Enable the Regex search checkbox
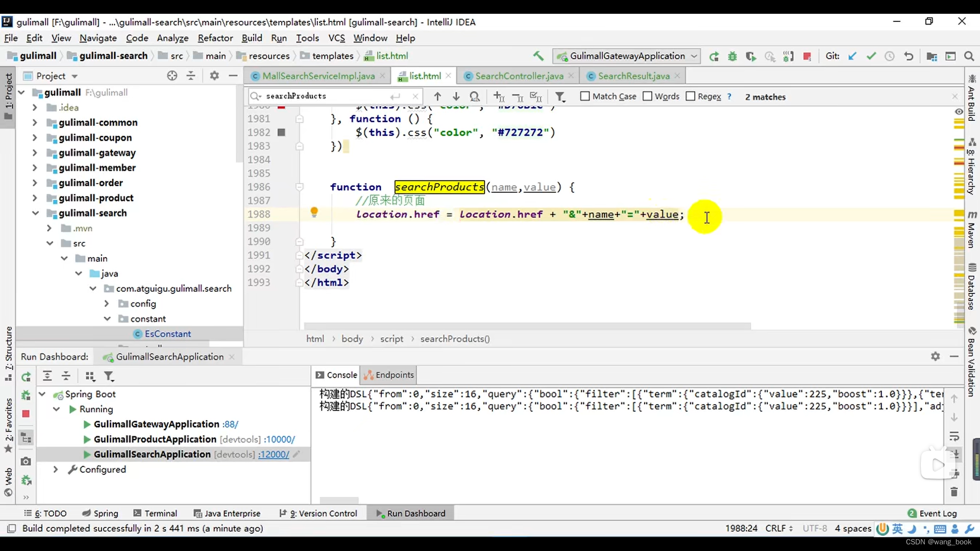Image resolution: width=980 pixels, height=551 pixels. [691, 96]
